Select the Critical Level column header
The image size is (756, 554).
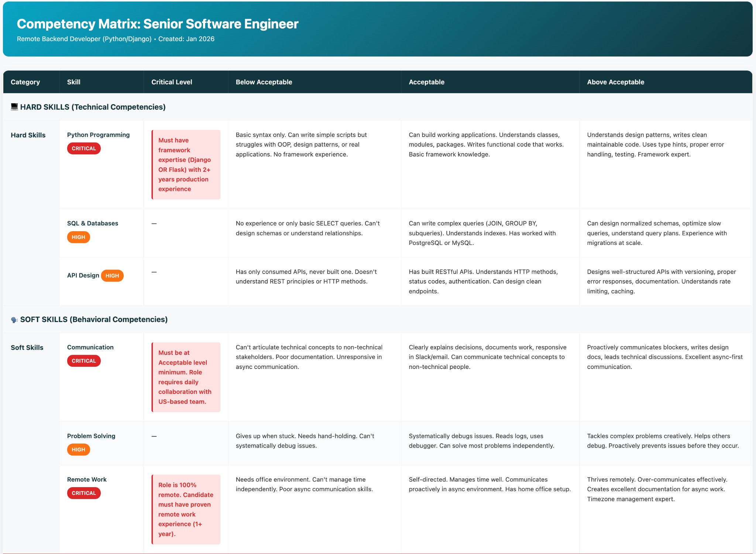point(171,82)
